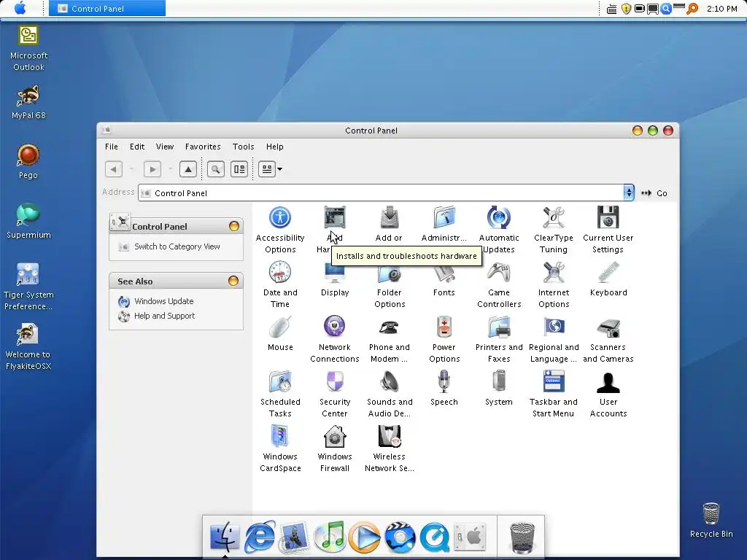Click the Apple menu logo
Screen dimensions: 747x560
(x=20, y=8)
